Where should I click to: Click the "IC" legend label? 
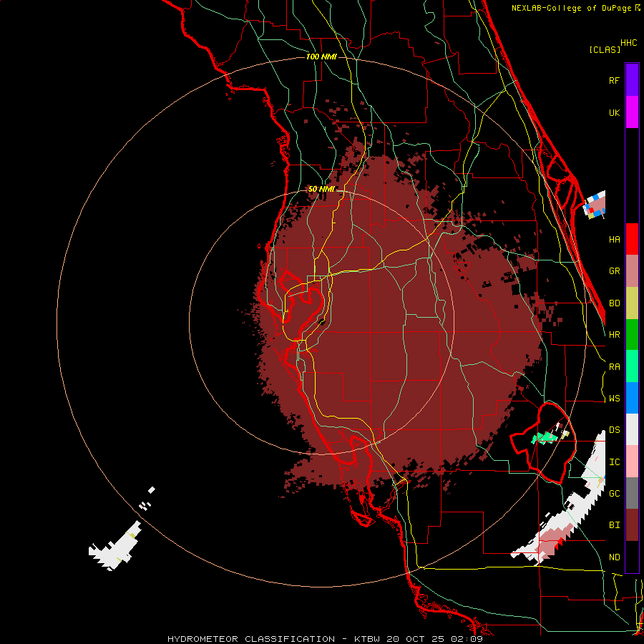tap(614, 462)
